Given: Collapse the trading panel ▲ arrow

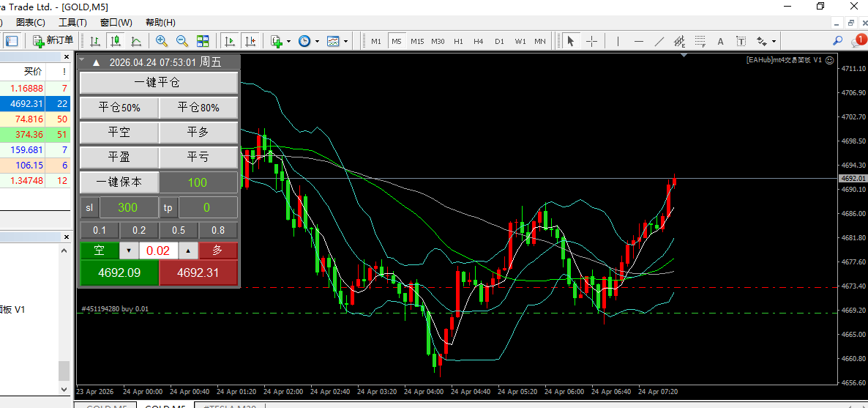Looking at the screenshot, I should (97, 63).
